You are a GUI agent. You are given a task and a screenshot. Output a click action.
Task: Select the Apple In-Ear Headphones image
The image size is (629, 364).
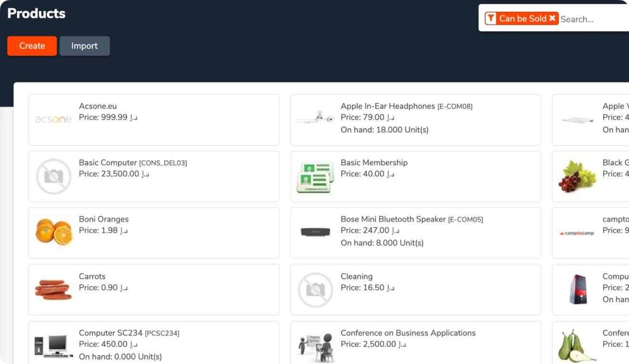point(315,117)
